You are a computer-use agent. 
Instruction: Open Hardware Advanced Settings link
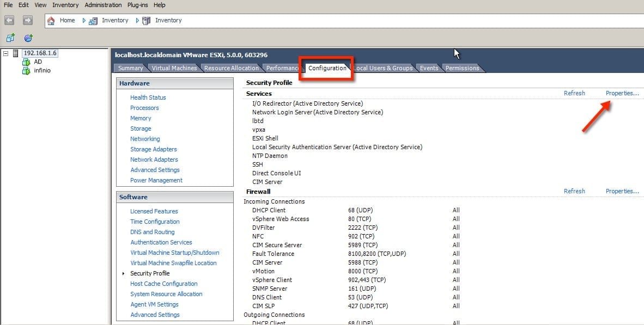(x=155, y=170)
